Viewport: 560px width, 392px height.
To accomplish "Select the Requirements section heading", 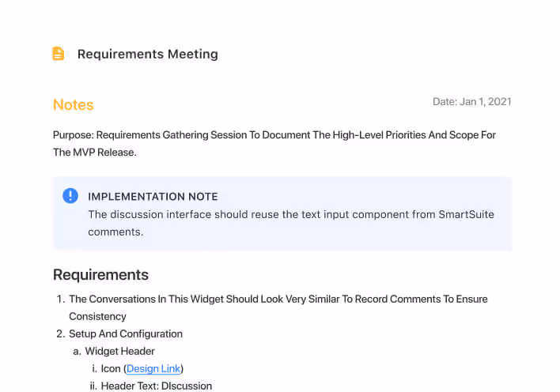I will coord(100,275).
